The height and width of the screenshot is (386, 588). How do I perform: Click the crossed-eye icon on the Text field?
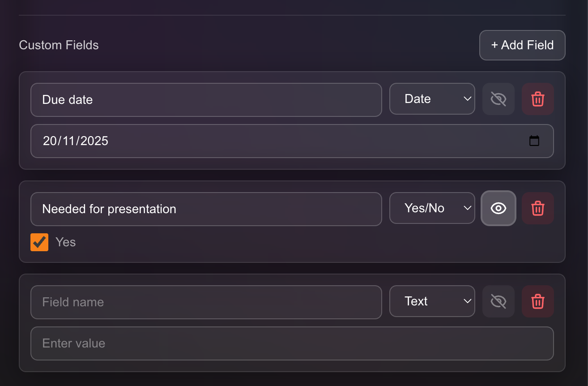(x=498, y=301)
